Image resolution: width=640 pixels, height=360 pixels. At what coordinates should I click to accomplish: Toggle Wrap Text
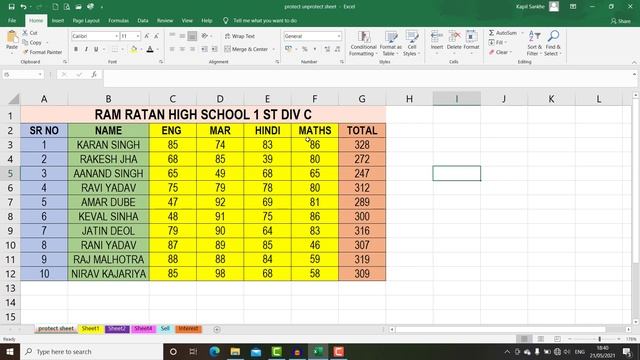tap(240, 36)
